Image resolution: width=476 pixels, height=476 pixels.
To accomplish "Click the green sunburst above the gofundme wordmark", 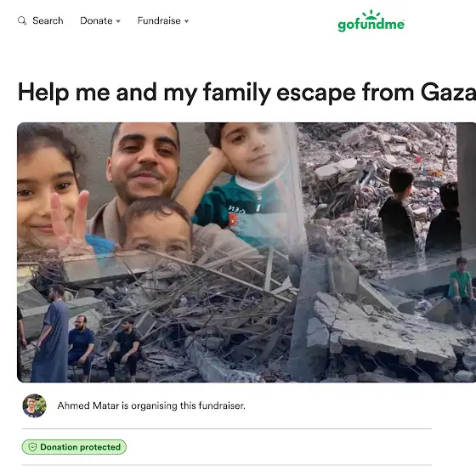I will click(x=371, y=14).
